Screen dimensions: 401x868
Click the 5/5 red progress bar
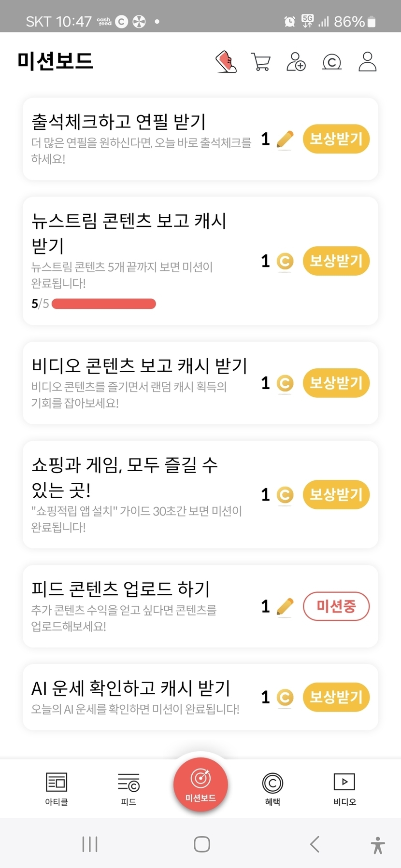point(104,304)
